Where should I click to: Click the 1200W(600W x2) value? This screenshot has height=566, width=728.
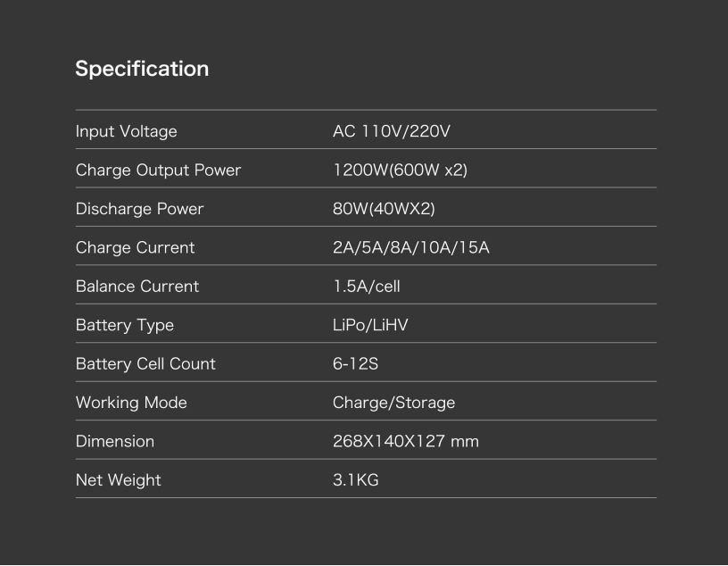pyautogui.click(x=401, y=171)
